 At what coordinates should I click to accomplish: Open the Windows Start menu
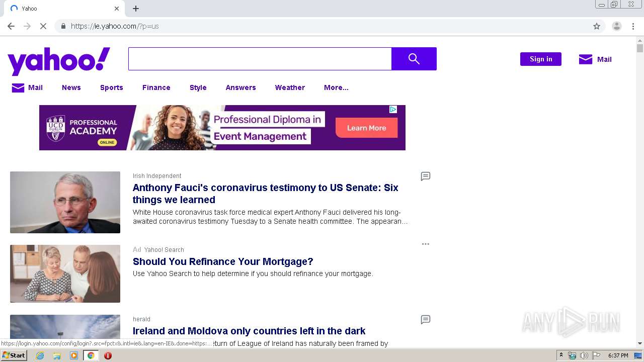[x=14, y=355]
